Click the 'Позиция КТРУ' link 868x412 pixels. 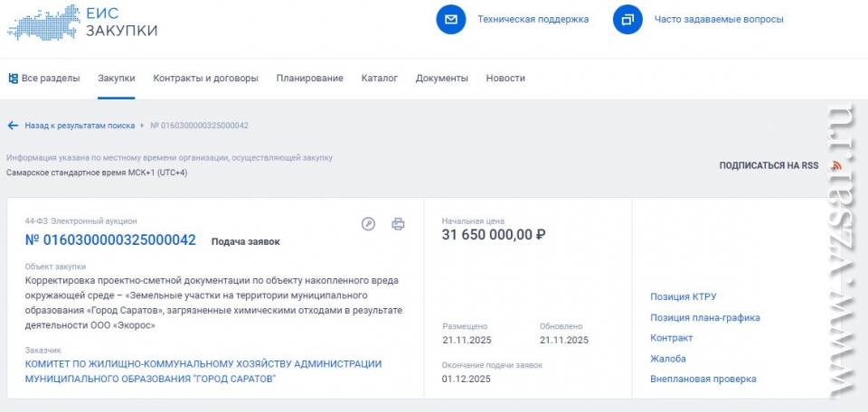pos(683,297)
